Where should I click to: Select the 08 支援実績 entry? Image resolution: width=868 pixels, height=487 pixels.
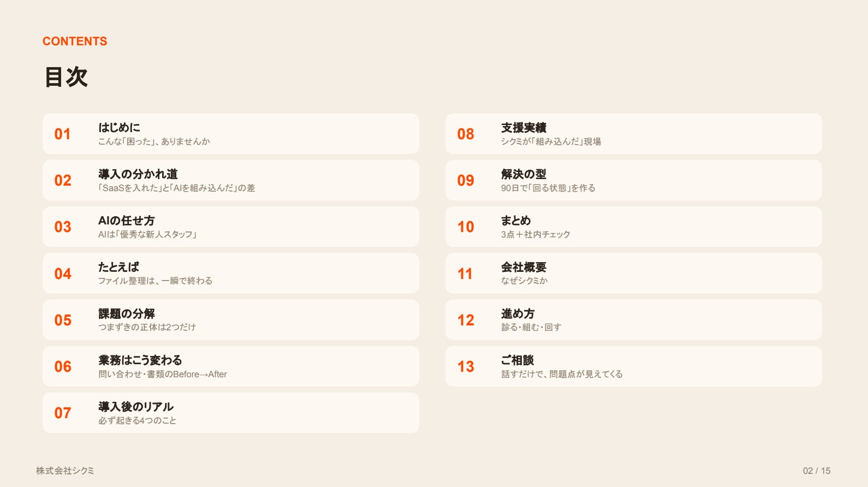click(634, 134)
